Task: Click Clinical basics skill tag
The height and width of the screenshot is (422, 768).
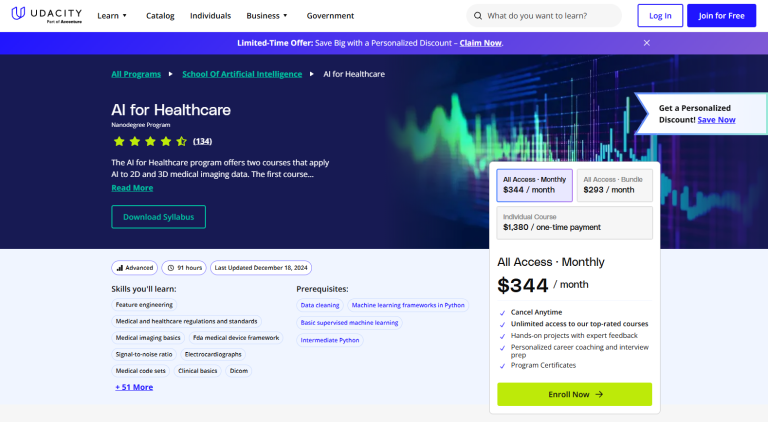Action: (197, 371)
